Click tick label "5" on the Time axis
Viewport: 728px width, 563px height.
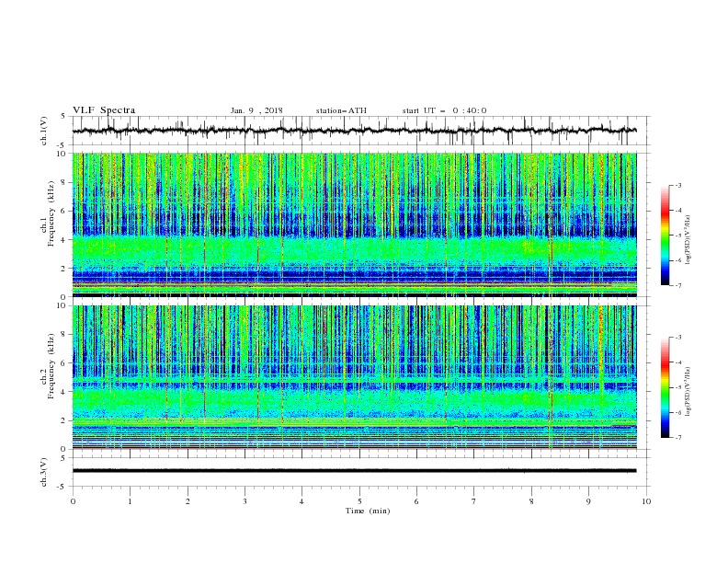[x=359, y=501]
